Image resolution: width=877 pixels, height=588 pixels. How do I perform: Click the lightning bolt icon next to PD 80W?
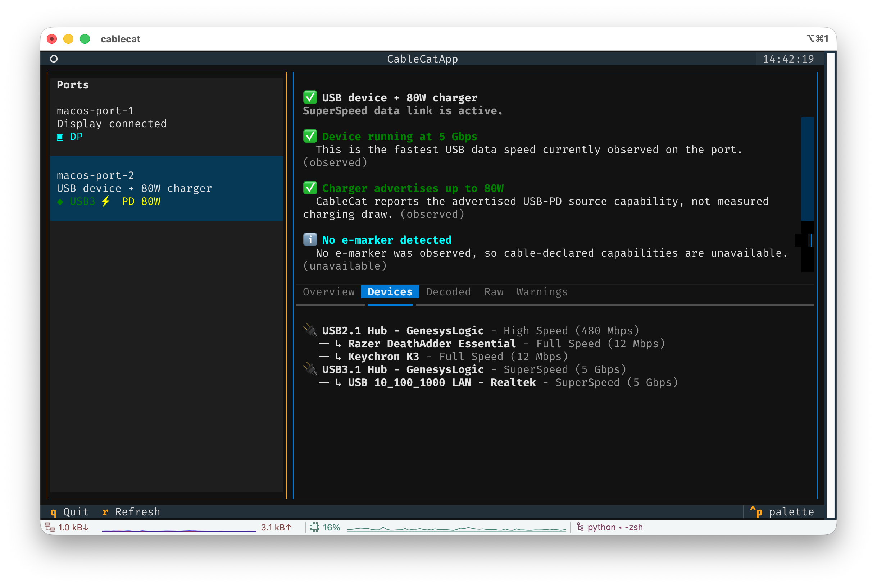(106, 201)
